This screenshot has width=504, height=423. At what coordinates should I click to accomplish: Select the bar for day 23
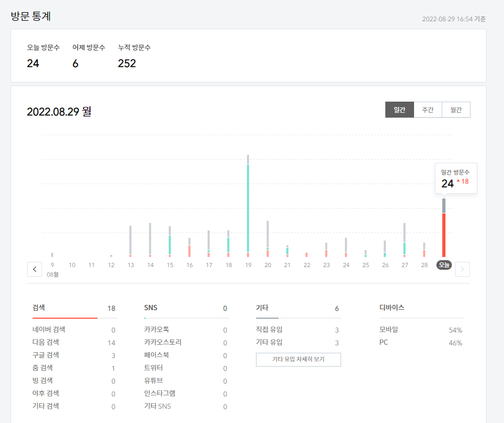point(326,250)
